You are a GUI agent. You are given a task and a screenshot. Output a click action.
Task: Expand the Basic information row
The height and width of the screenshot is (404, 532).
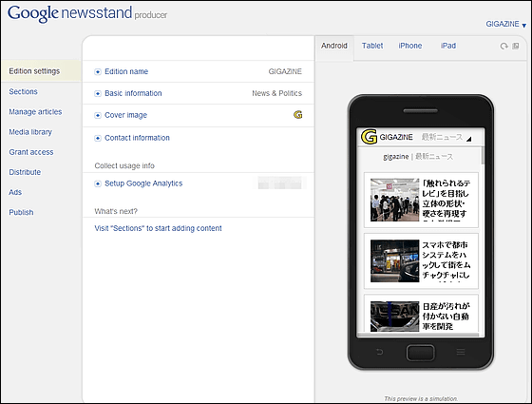98,93
